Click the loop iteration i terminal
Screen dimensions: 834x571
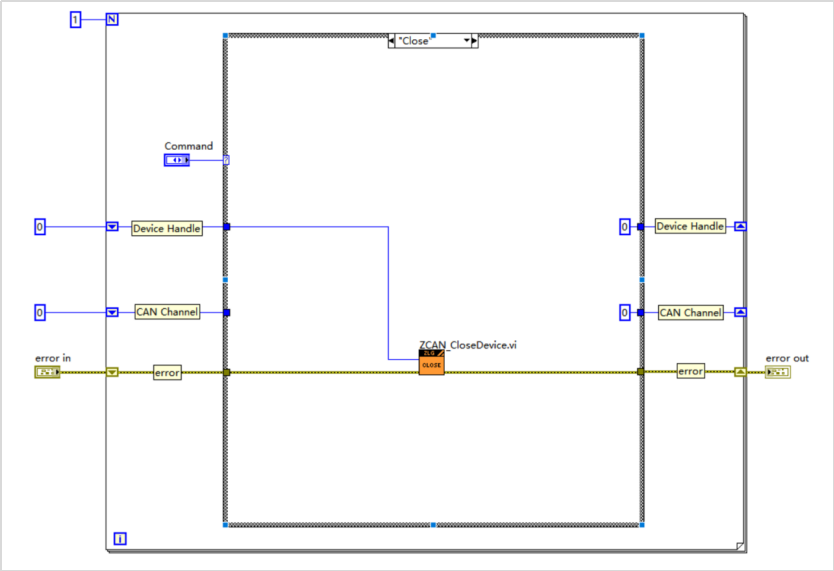(x=120, y=539)
